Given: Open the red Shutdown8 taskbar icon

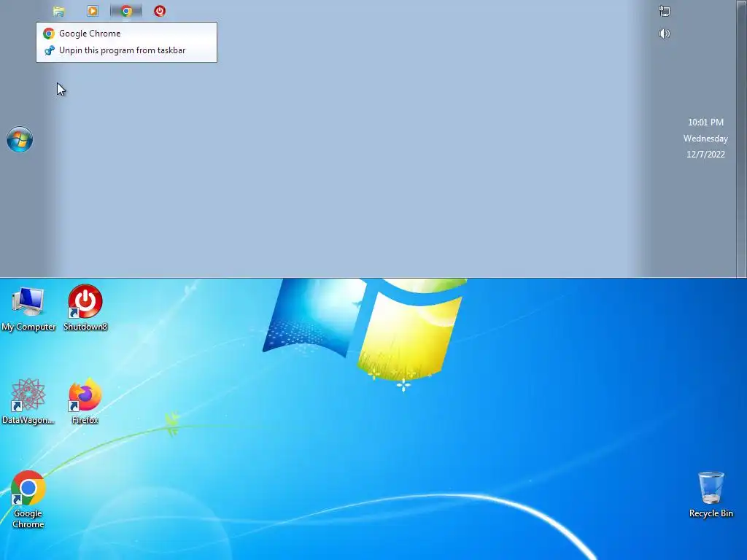Looking at the screenshot, I should tap(160, 11).
